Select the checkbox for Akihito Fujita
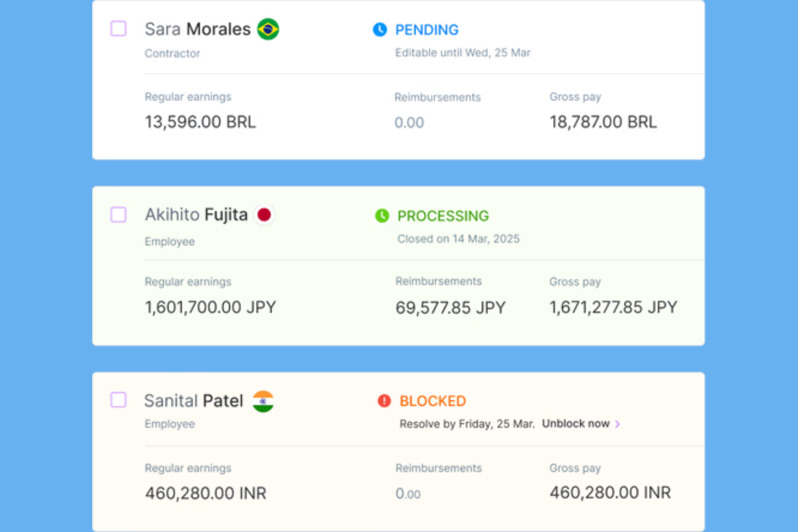Screen dimensions: 798x532 [118, 215]
